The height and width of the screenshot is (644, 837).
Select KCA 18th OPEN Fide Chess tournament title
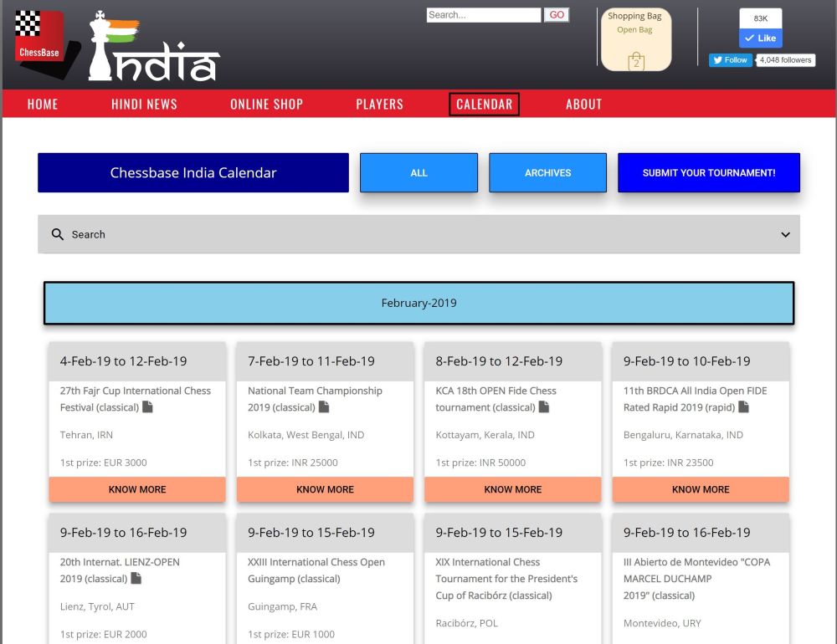pyautogui.click(x=496, y=399)
